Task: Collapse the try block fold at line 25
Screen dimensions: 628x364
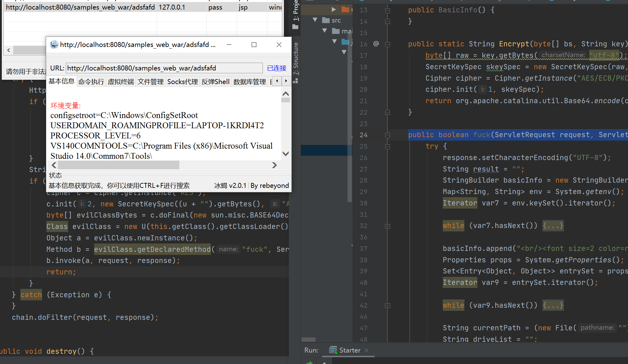Action: [387, 147]
